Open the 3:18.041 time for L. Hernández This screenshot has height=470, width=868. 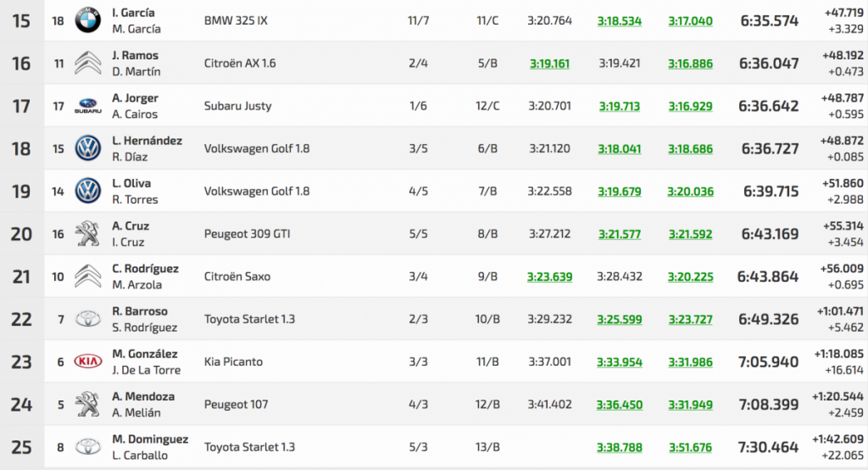(x=619, y=148)
